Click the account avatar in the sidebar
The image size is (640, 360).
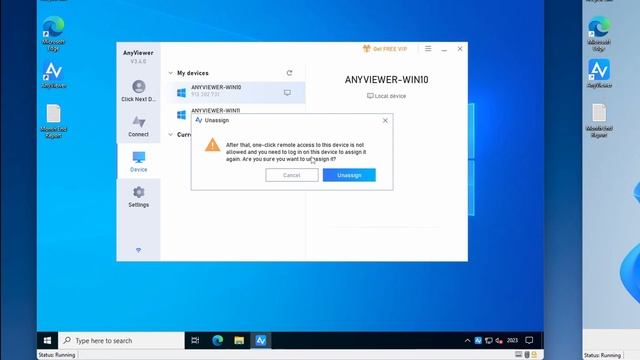coord(139,87)
